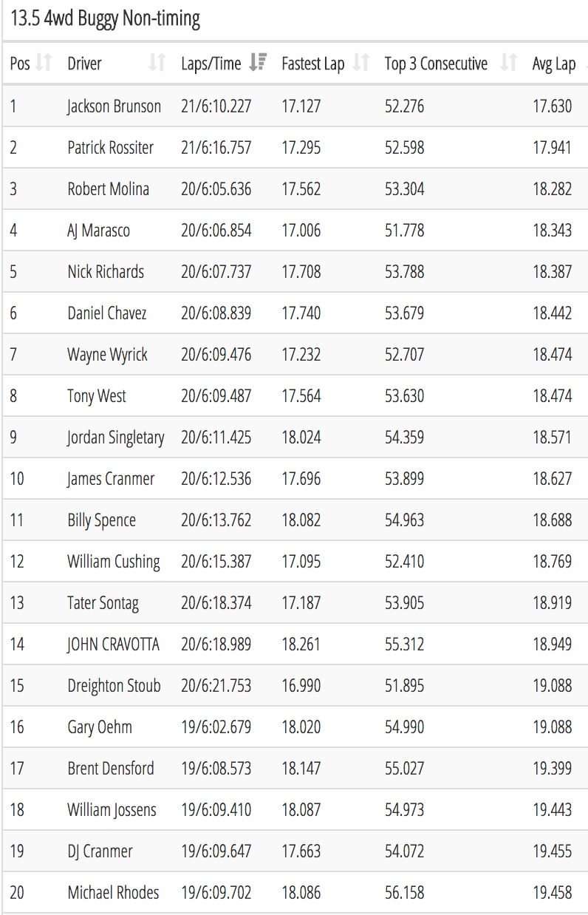Click Jordan Singletary in the list
This screenshot has width=588, height=915.
115,438
